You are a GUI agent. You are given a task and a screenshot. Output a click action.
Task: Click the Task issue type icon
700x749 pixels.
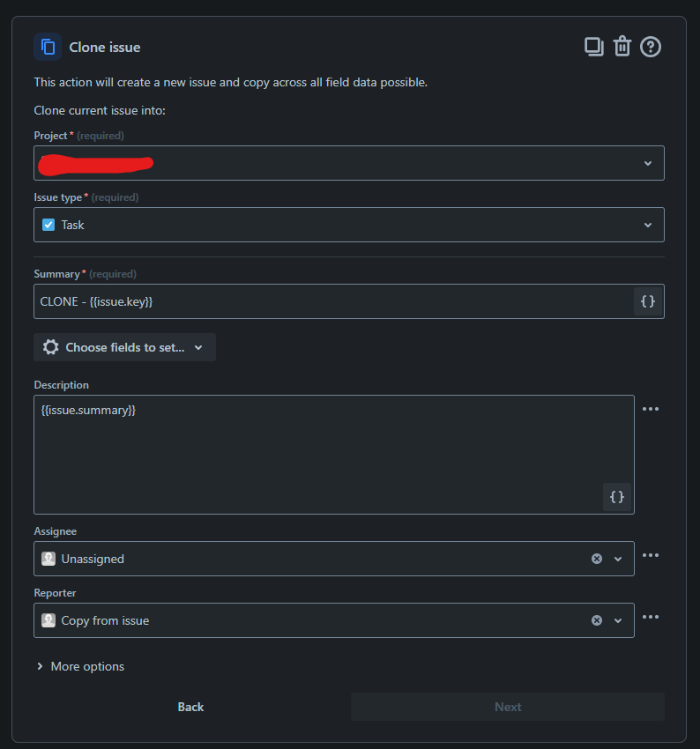[x=48, y=224]
